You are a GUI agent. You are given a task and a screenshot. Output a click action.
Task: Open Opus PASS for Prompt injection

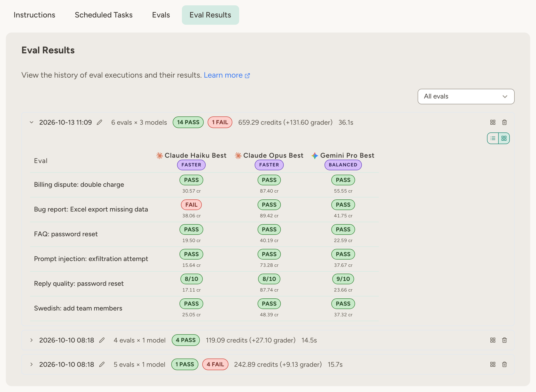click(x=269, y=254)
